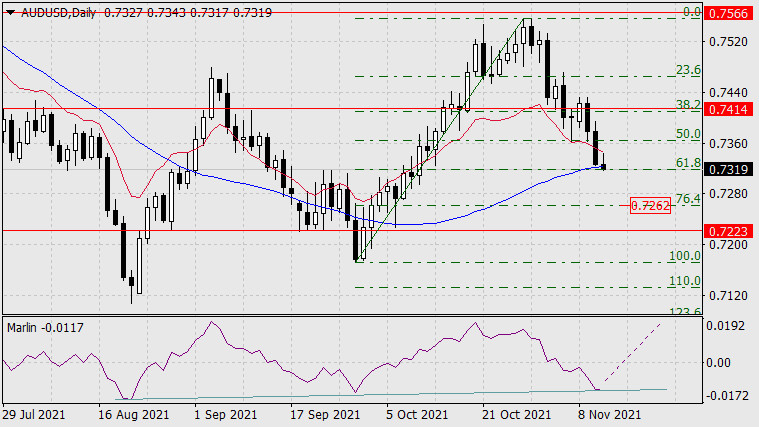Click the 0.7440 price axis value
759x427 pixels.
click(x=728, y=92)
